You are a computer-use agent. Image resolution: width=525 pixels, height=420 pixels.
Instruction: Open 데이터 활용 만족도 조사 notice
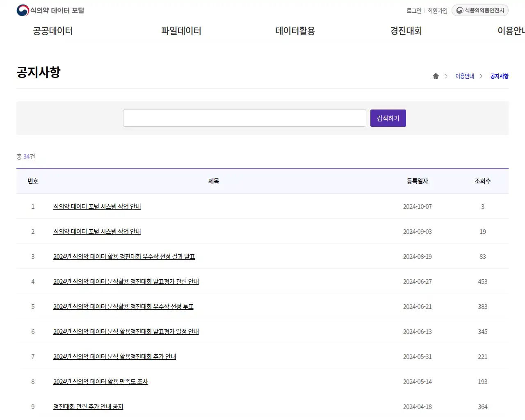coord(100,381)
